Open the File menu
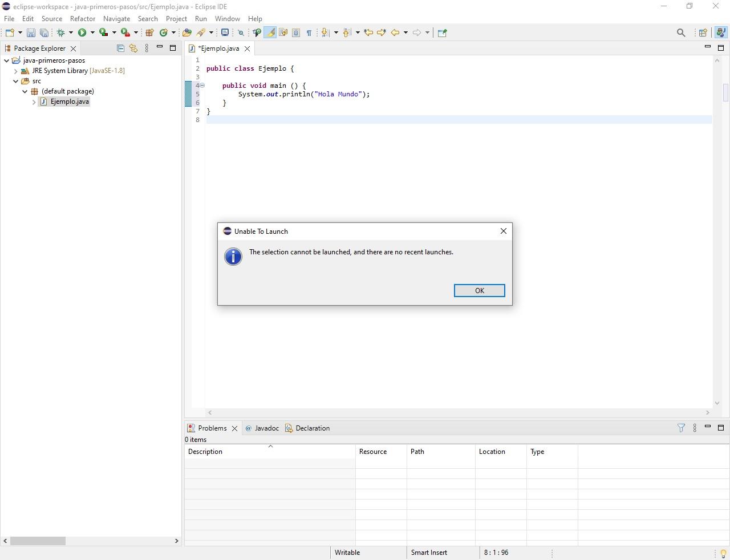This screenshot has width=730, height=560. coord(9,19)
